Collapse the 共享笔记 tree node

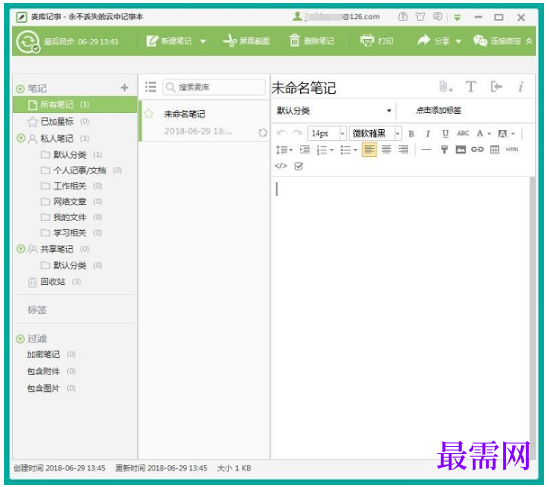(x=21, y=249)
